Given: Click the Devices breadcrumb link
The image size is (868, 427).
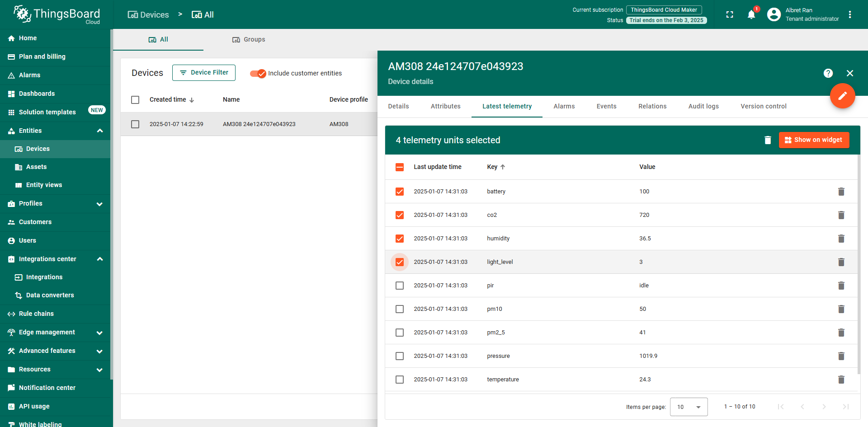Looking at the screenshot, I should [148, 15].
